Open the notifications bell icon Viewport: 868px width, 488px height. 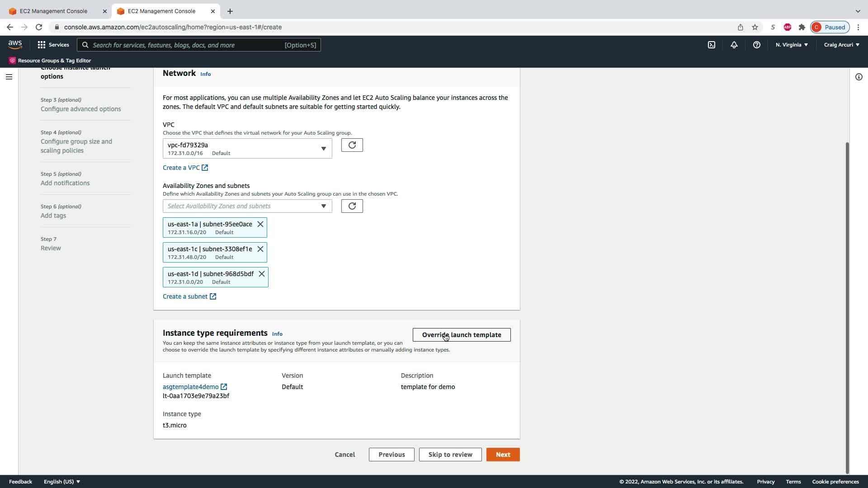(734, 45)
